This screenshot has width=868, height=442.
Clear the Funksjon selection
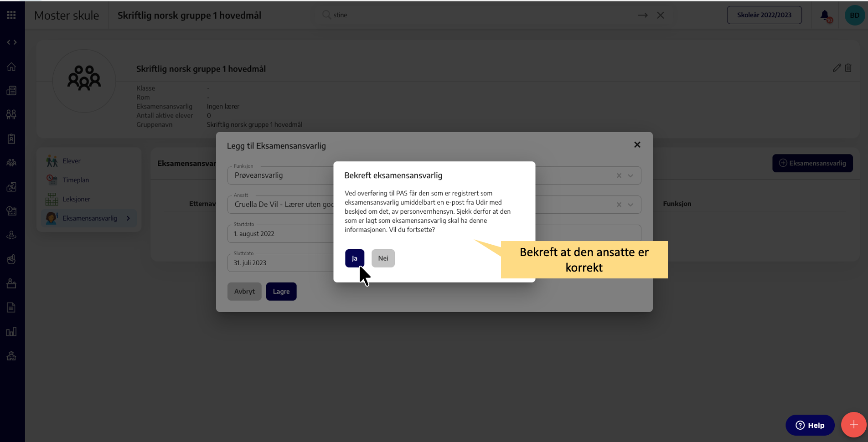click(619, 175)
